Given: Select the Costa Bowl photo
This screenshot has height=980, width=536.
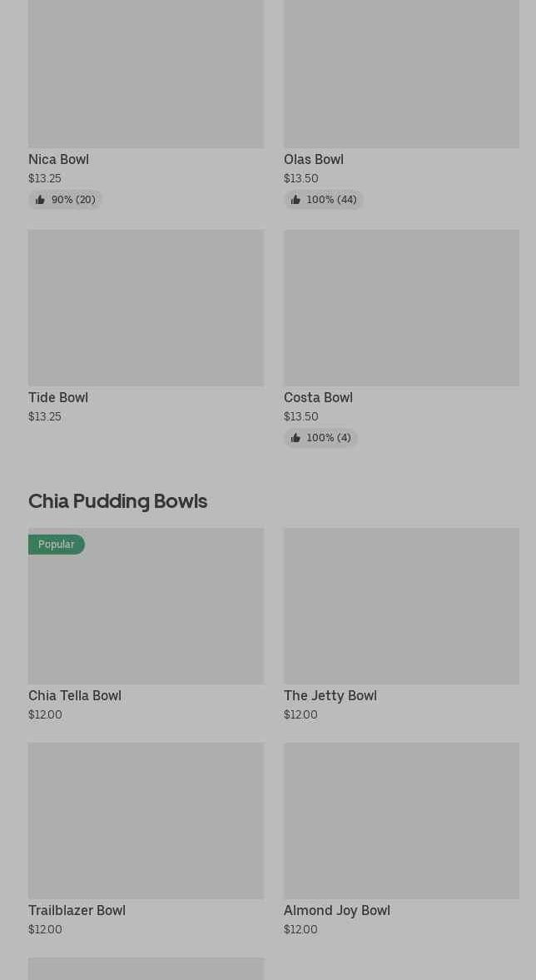Looking at the screenshot, I should click(401, 307).
